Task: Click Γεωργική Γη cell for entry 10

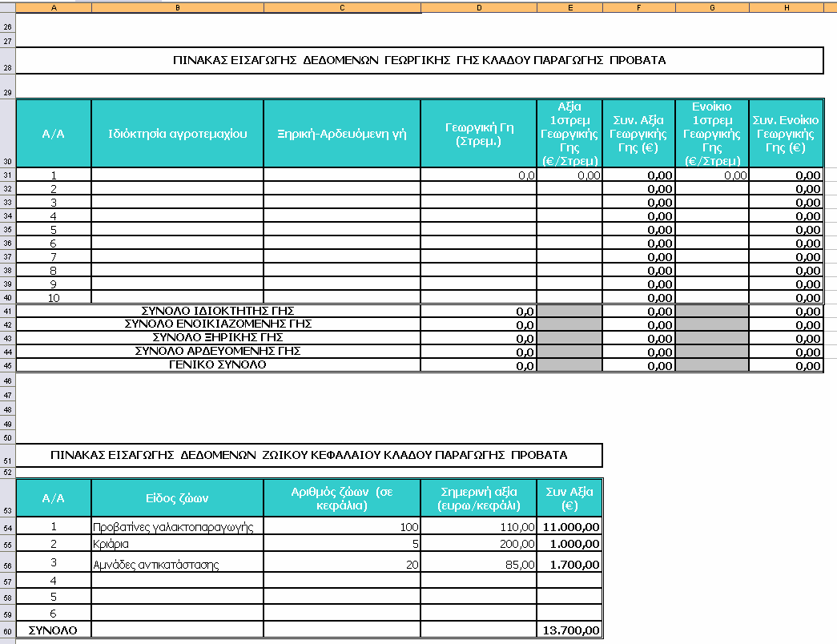Action: tap(479, 297)
